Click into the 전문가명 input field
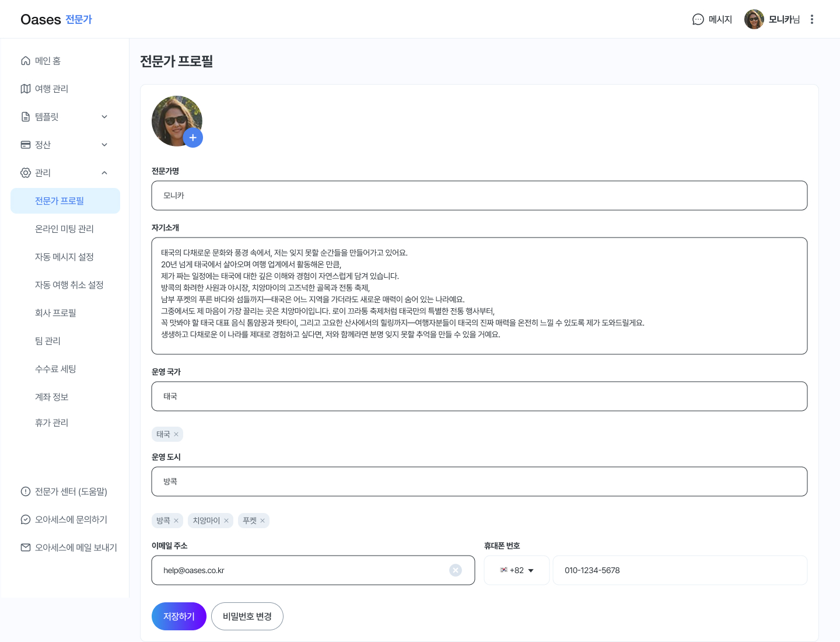The image size is (840, 642). click(479, 196)
